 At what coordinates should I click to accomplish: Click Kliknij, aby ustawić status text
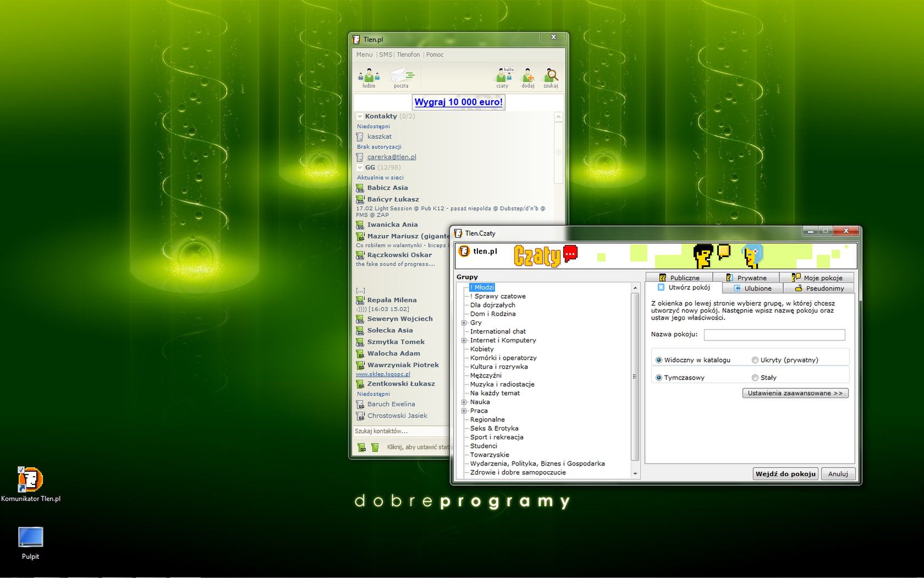(x=418, y=447)
